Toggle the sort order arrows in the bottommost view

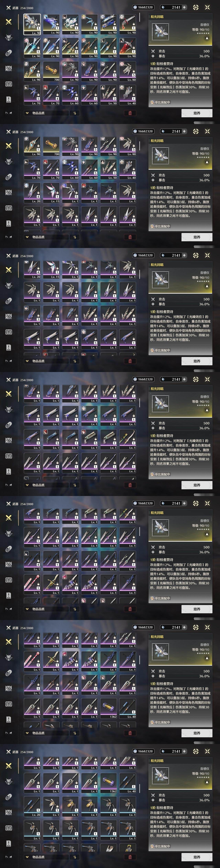pos(75,857)
